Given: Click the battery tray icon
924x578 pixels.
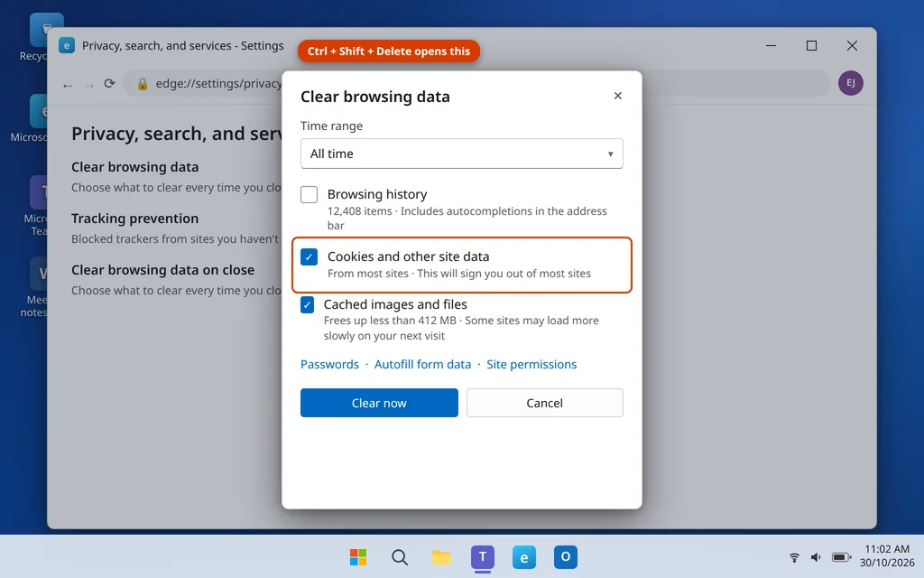Looking at the screenshot, I should pyautogui.click(x=841, y=556).
